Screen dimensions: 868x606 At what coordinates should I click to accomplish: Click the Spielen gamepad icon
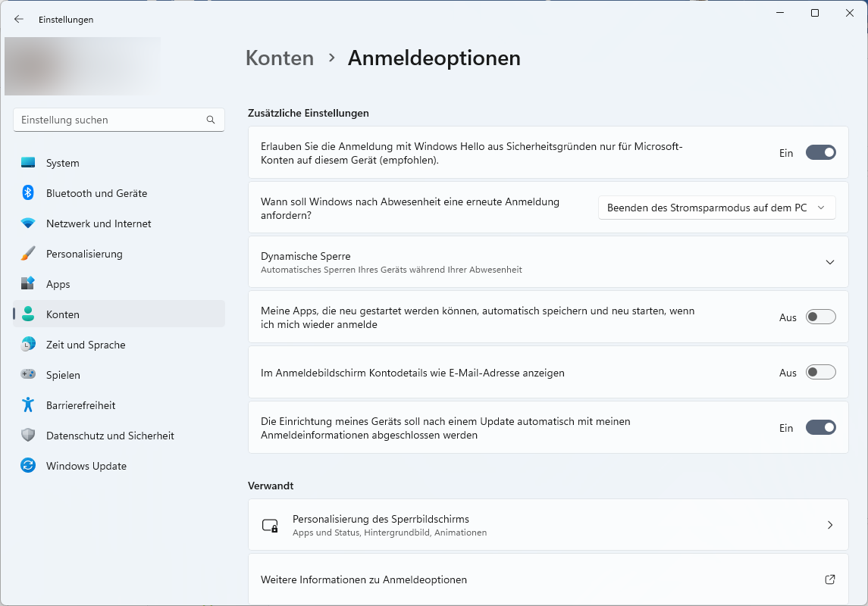click(x=28, y=374)
